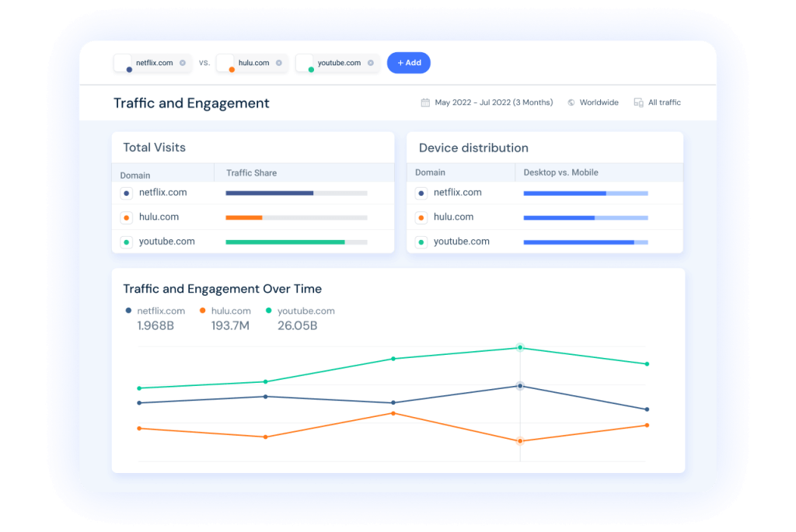Select the hulu.com domain chip
Image resolution: width=796 pixels, height=532 pixels.
(x=252, y=63)
